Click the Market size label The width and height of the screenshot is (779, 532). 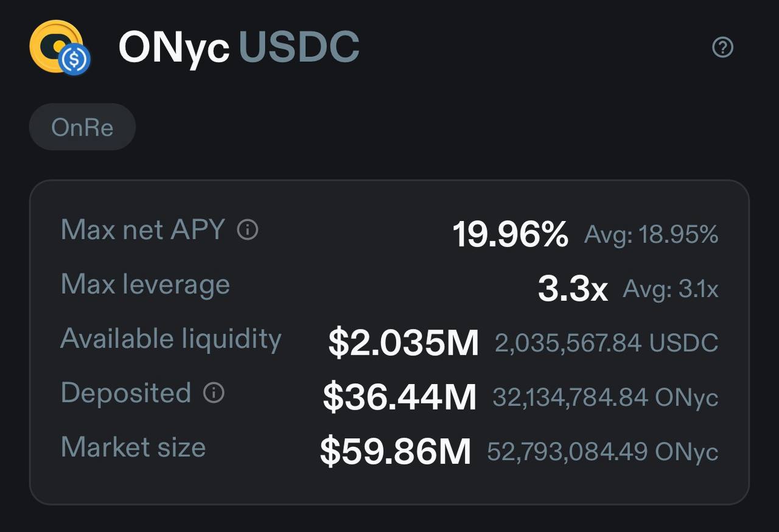click(133, 447)
